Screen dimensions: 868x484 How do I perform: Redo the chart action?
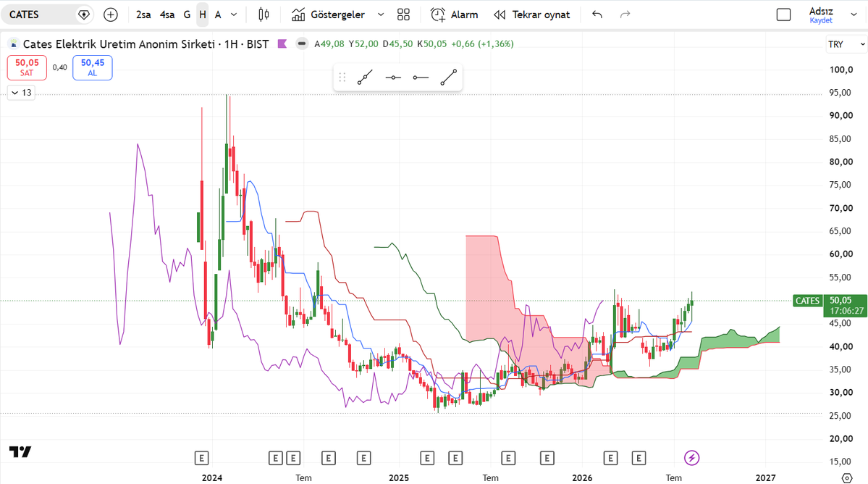625,15
